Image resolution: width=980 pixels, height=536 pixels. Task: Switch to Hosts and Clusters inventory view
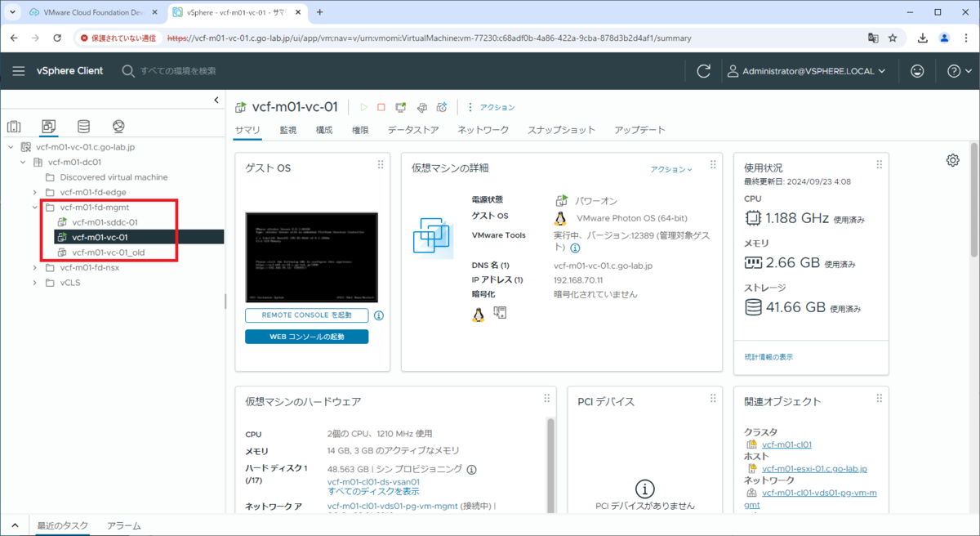click(14, 127)
